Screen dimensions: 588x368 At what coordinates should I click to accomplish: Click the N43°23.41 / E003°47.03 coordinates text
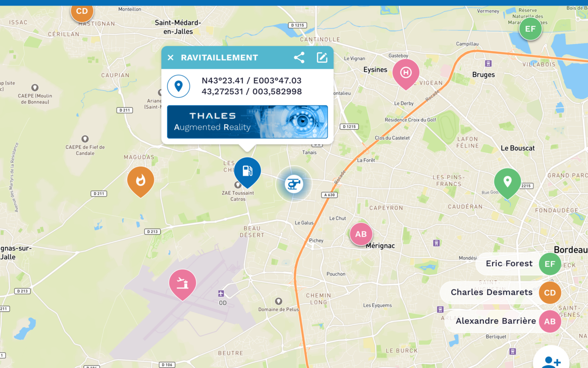(252, 80)
